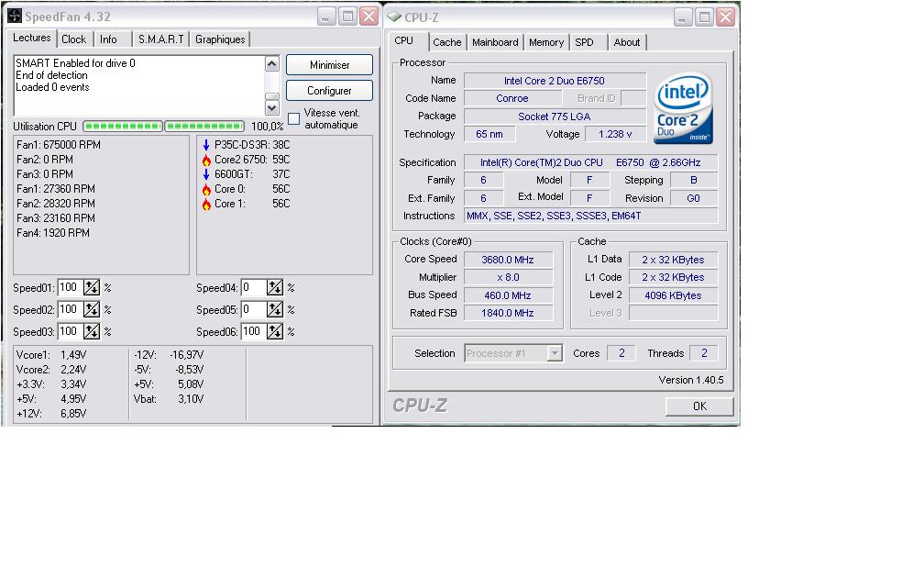Enable Vitesse vent. automatique checkbox
The image size is (924, 578).
[x=293, y=119]
